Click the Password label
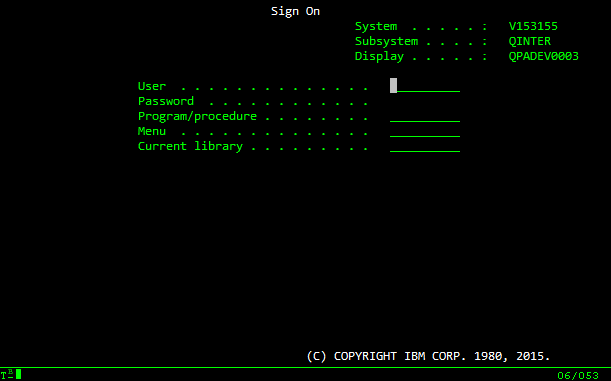This screenshot has height=381, width=611. point(166,101)
